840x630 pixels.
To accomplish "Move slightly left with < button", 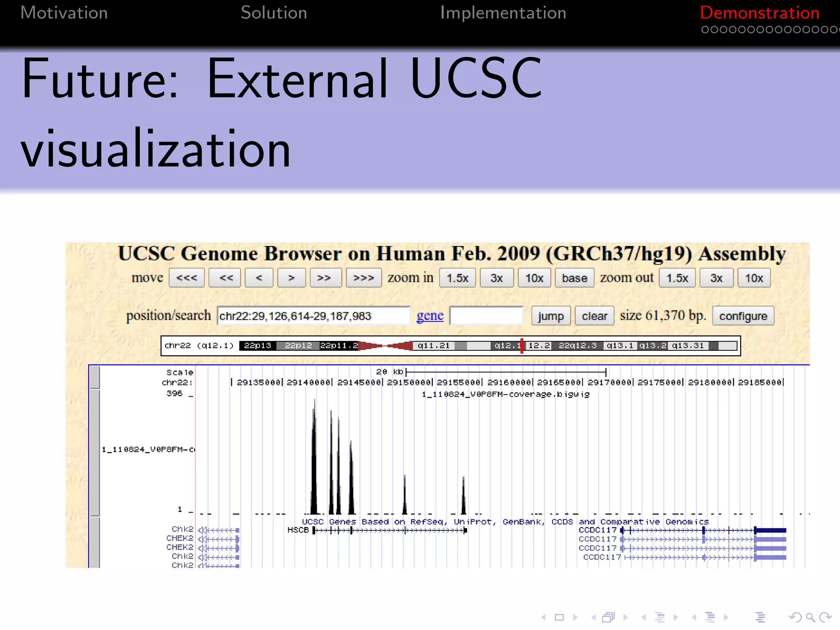I will pyautogui.click(x=259, y=278).
